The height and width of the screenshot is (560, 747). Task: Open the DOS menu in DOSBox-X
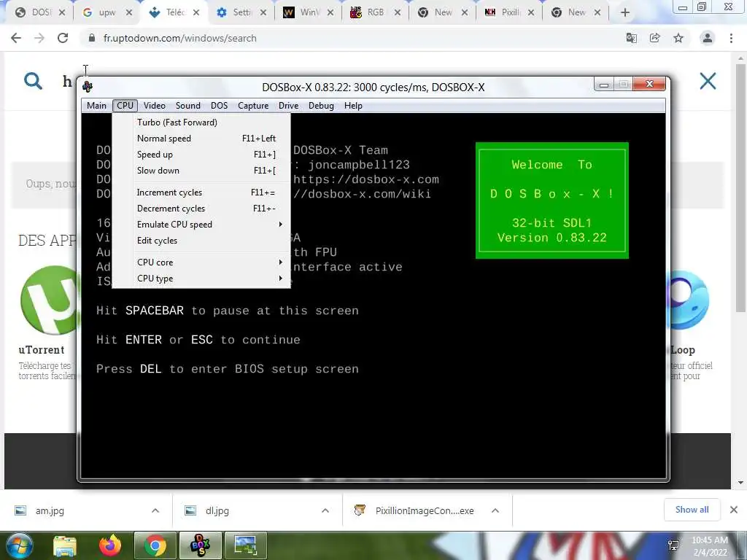(x=219, y=106)
